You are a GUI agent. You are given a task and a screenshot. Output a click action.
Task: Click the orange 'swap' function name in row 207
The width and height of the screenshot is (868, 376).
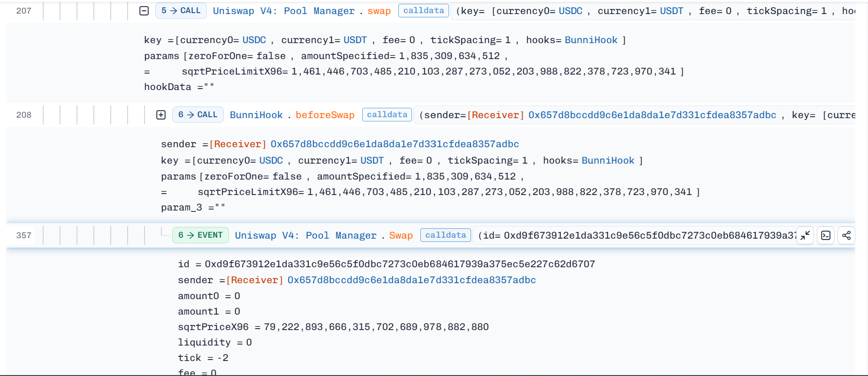[379, 11]
